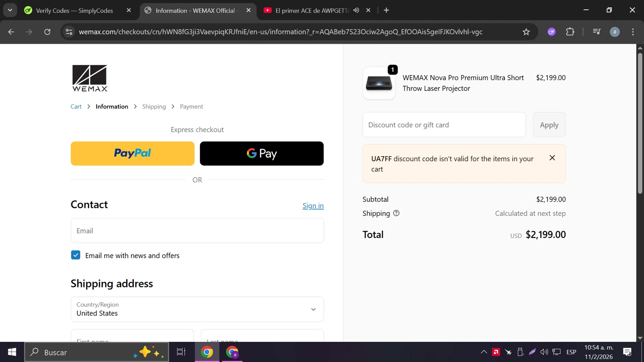Close the Verify Codes SimplyCodes tab
The image size is (644, 362).
129,10
